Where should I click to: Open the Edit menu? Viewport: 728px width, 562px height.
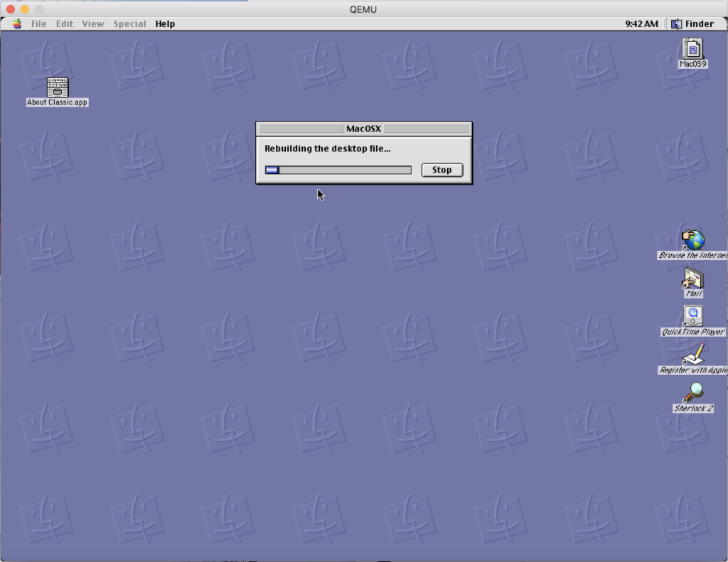(64, 23)
